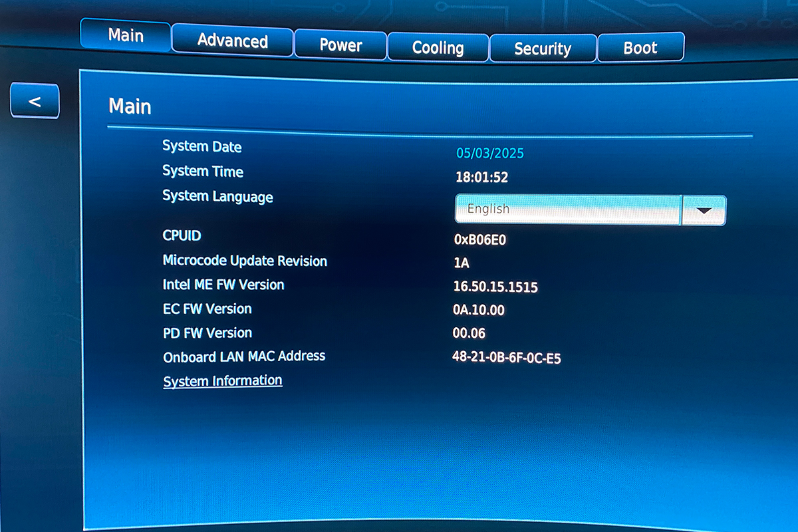Click the EC FW Version label
This screenshot has height=532, width=798.
pyautogui.click(x=207, y=309)
